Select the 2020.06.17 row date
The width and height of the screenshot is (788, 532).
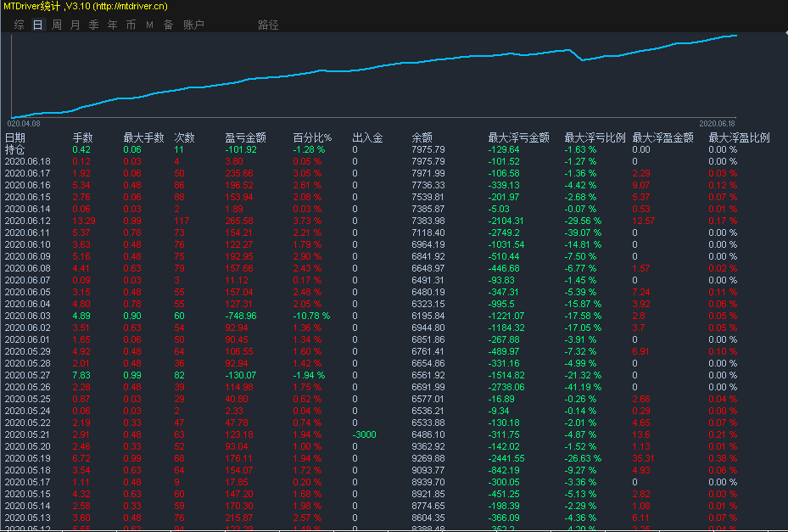tap(28, 173)
